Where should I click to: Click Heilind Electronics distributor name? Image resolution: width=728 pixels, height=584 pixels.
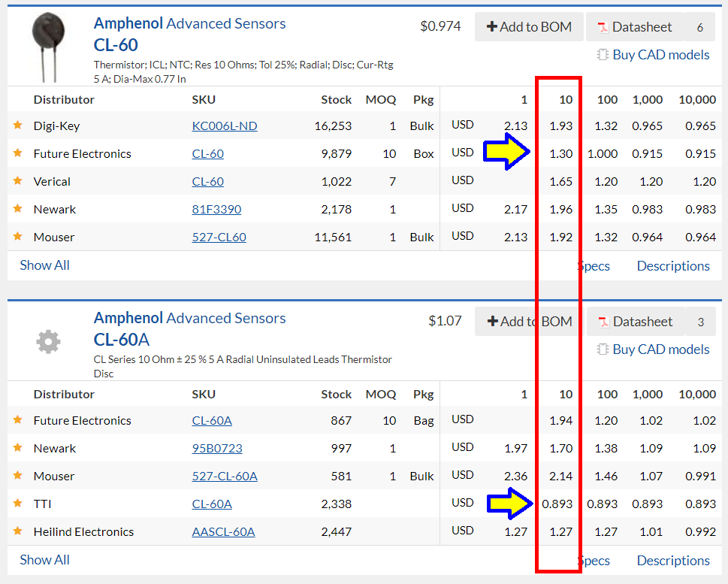tap(83, 532)
